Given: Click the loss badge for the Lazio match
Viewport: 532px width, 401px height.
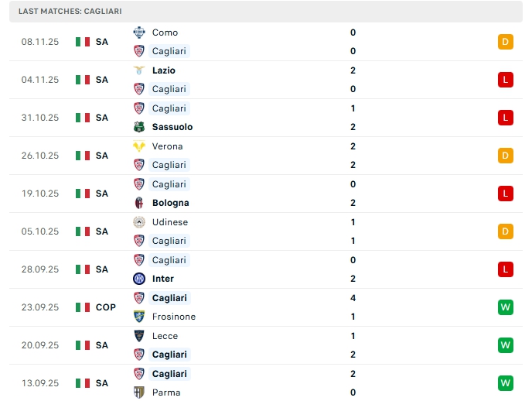Looking at the screenshot, I should 506,80.
